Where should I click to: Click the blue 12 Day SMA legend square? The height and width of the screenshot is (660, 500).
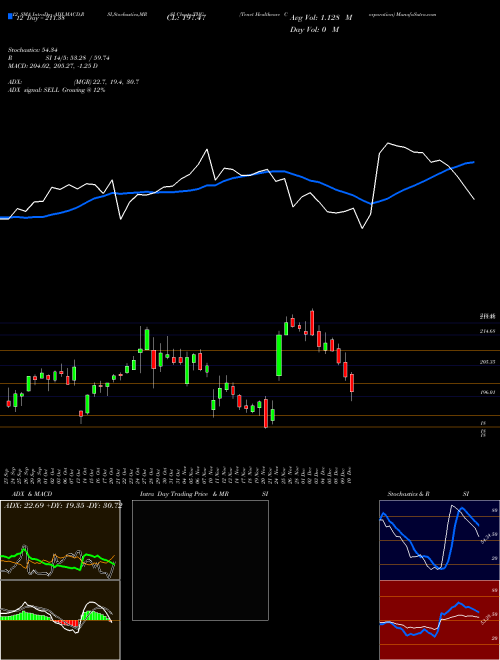pyautogui.click(x=10, y=17)
